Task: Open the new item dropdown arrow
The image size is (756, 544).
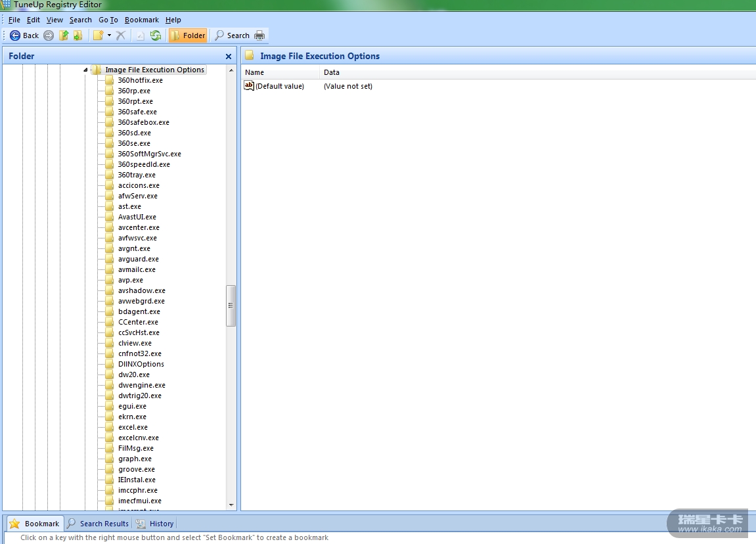Action: [x=109, y=35]
